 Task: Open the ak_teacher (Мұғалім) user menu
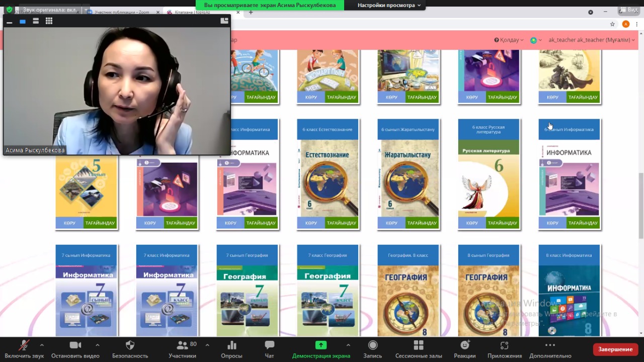point(592,40)
